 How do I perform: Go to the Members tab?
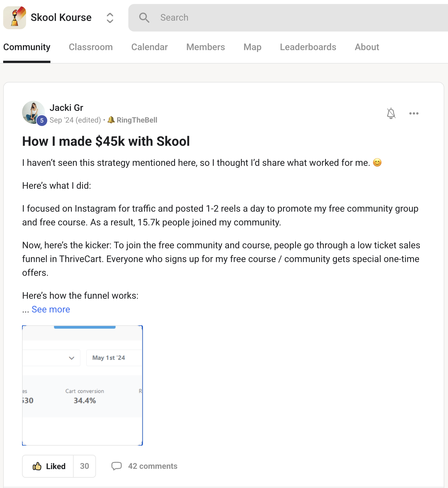coord(206,47)
